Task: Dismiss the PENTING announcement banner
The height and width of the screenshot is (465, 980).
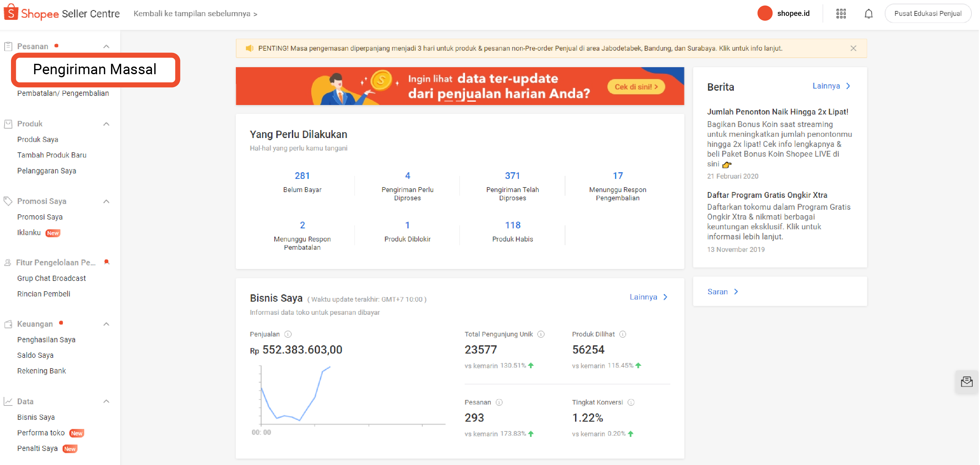Action: point(853,48)
